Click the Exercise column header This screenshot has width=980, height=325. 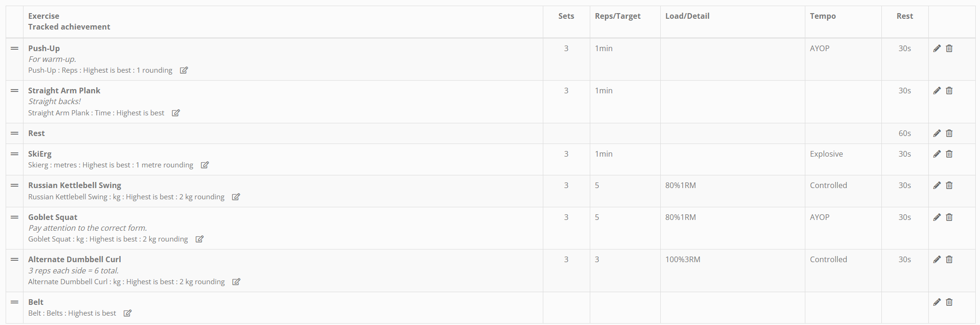44,16
